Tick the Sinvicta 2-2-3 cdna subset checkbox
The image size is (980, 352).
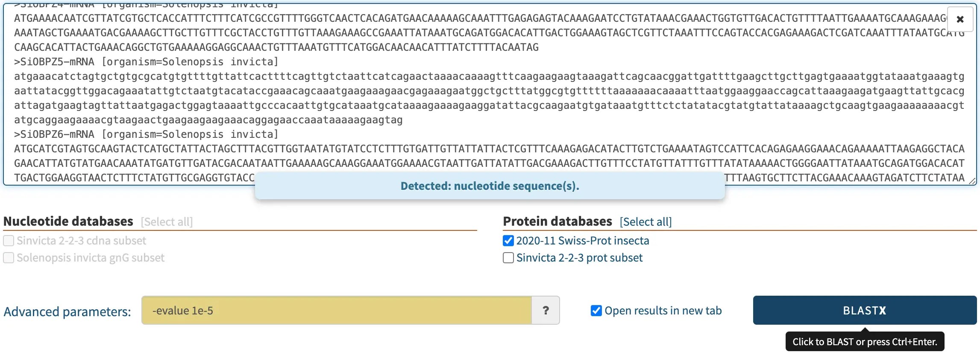(9, 241)
